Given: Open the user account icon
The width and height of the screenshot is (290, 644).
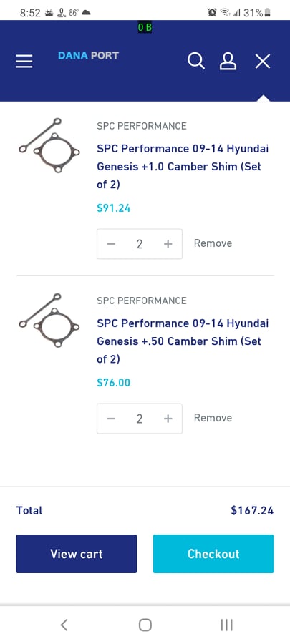Looking at the screenshot, I should coord(228,62).
